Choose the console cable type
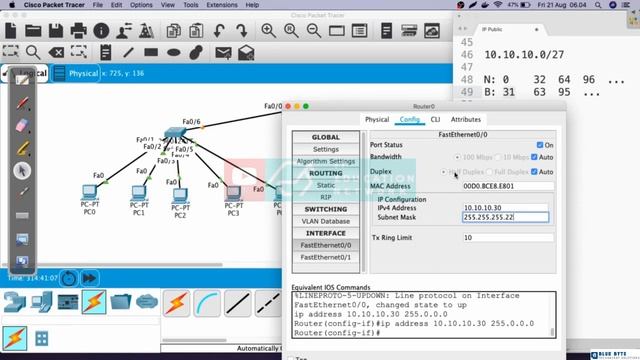This screenshot has height=360, width=640. point(207,304)
